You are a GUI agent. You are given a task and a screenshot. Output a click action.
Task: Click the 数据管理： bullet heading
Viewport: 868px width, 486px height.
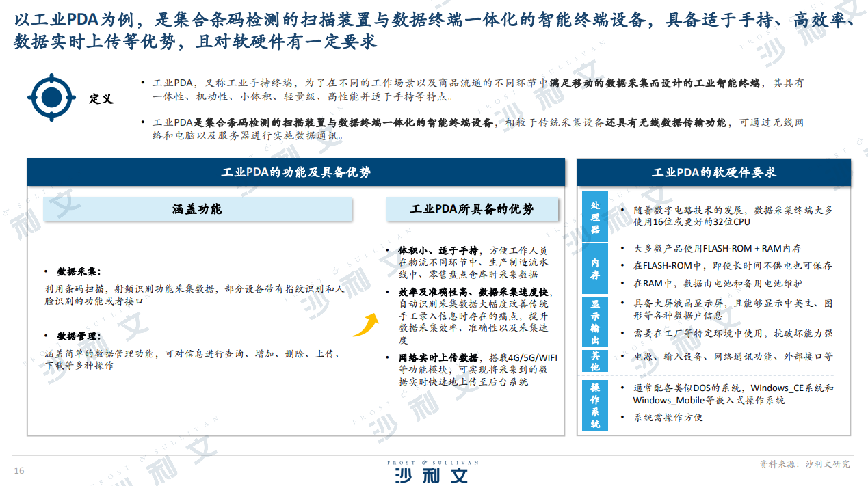(79, 336)
